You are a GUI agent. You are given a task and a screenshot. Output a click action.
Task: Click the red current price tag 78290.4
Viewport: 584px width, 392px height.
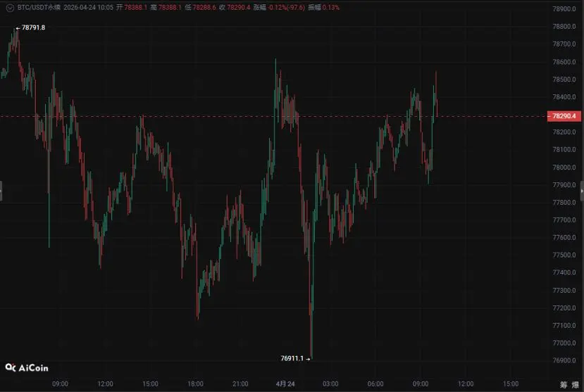point(564,116)
